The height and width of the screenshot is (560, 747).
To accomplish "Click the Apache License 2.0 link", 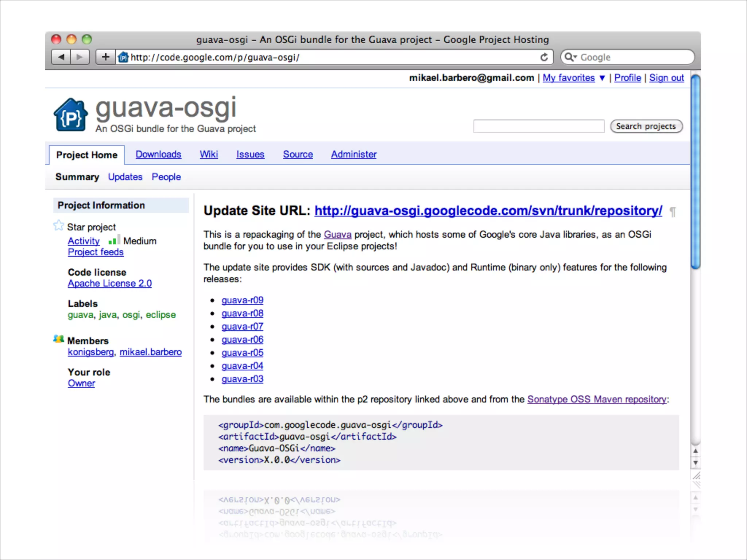I will [x=109, y=283].
